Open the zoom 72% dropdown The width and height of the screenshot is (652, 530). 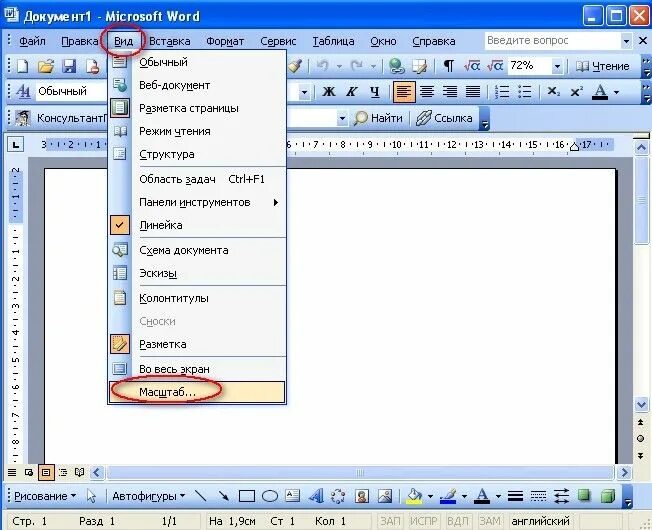[557, 66]
